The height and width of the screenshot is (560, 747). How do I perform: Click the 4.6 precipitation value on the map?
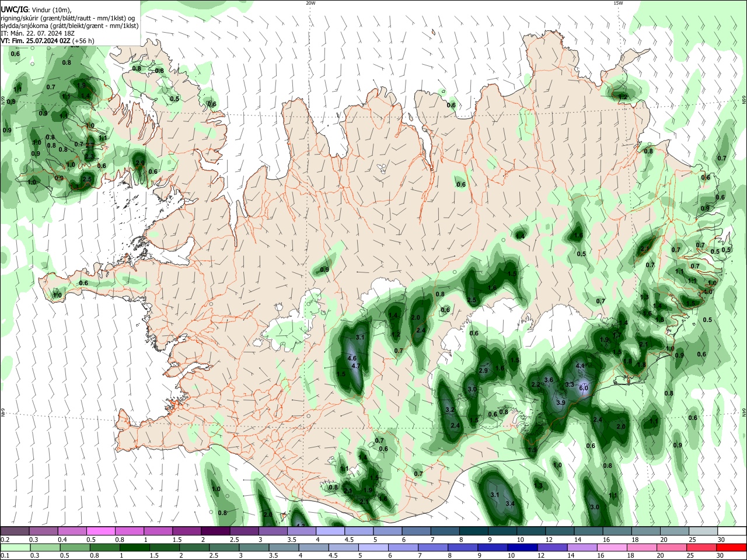(x=352, y=358)
